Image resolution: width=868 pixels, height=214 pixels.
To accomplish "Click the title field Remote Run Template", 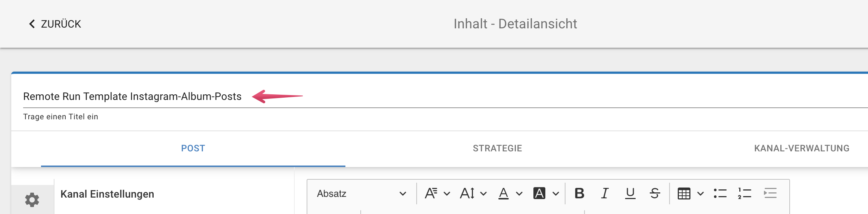I will pos(445,97).
